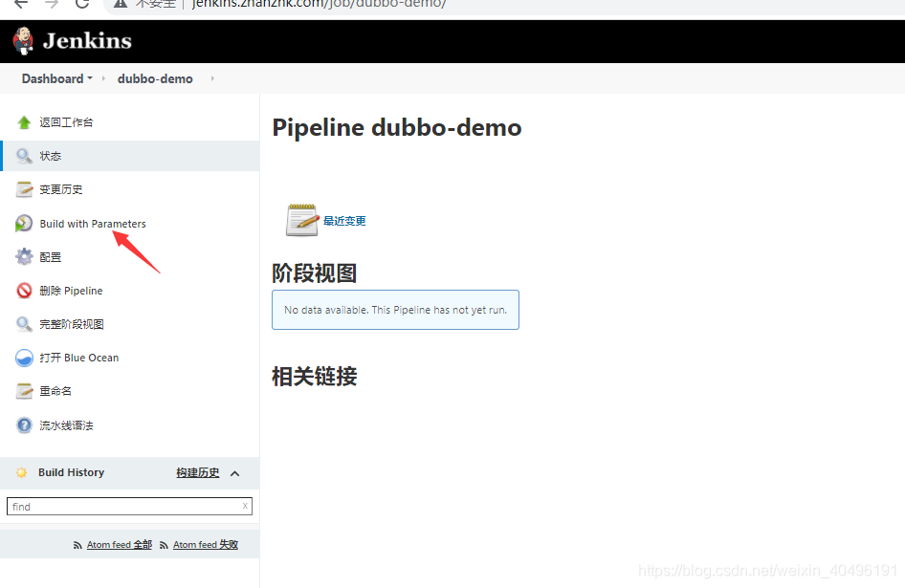Click the RSS icon before Atom feed 全部
This screenshot has height=588, width=905.
click(77, 545)
